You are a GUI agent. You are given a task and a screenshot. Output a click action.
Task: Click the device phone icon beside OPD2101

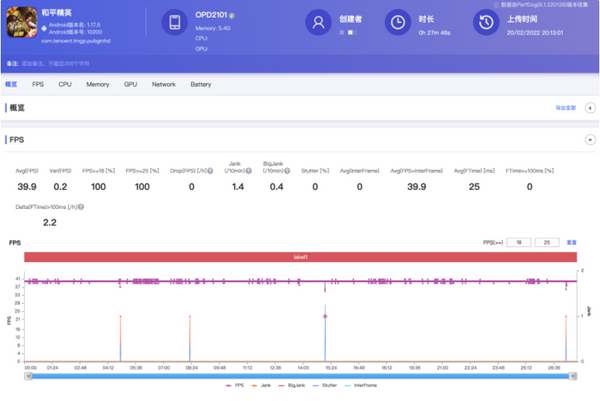tap(174, 23)
